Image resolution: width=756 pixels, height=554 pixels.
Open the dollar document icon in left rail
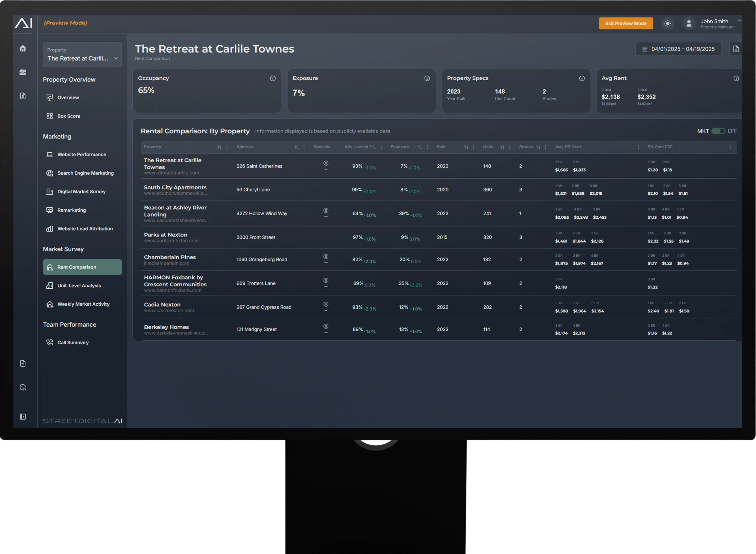[23, 96]
